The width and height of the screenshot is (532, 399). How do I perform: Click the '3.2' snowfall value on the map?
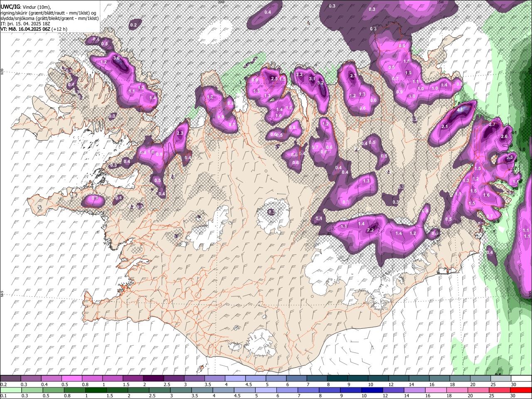tap(320, 83)
